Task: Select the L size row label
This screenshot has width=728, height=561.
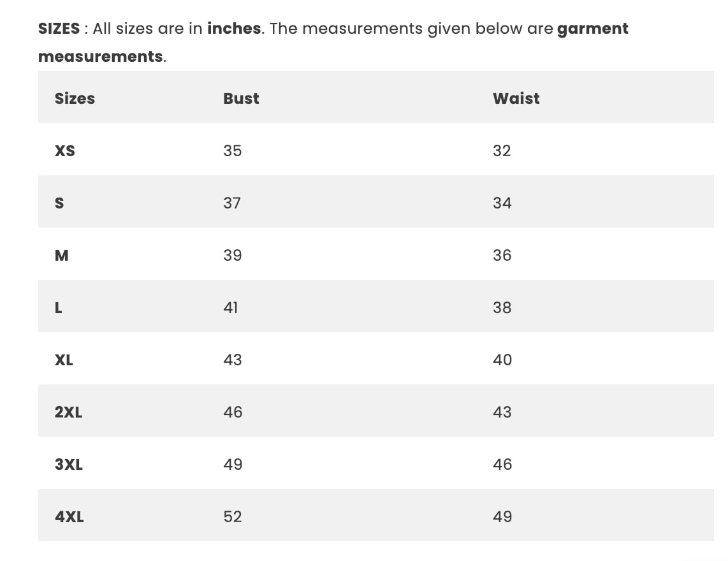Action: click(x=59, y=307)
